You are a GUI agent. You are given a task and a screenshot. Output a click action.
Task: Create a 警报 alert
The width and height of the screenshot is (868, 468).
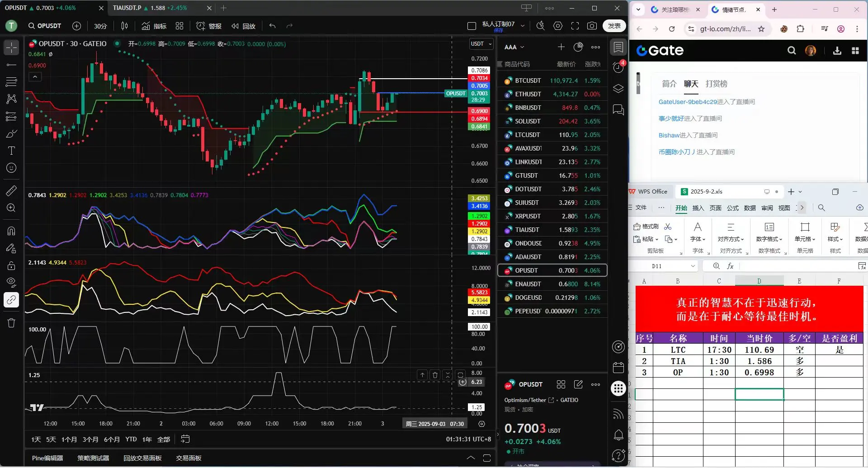(x=209, y=26)
